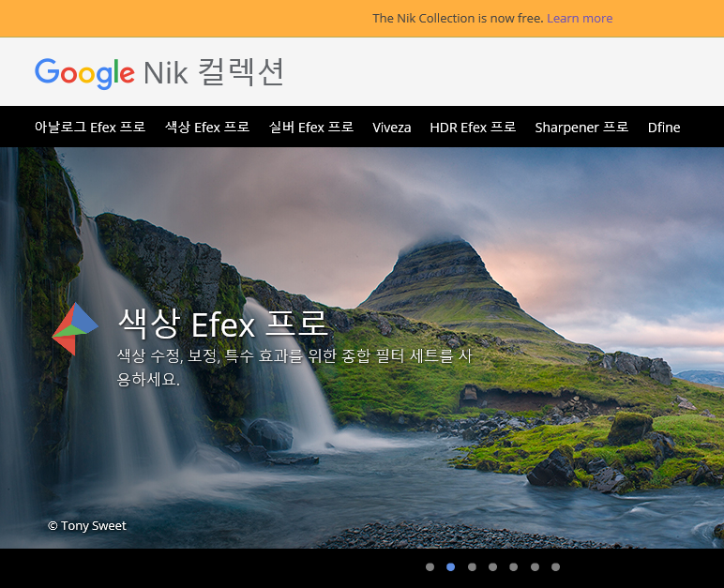The width and height of the screenshot is (724, 588).
Task: Open Sharpener 프로 in the navigation bar
Action: pyautogui.click(x=581, y=128)
